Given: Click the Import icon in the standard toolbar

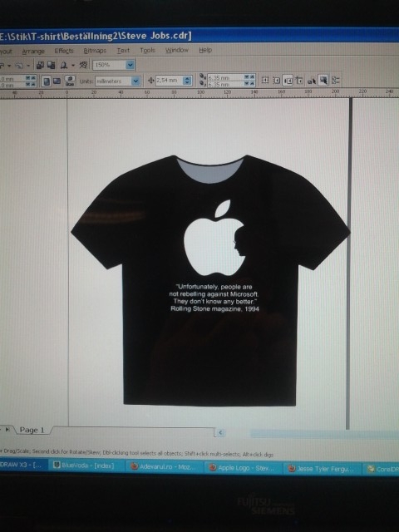Looking at the screenshot, I should pyautogui.click(x=40, y=65).
